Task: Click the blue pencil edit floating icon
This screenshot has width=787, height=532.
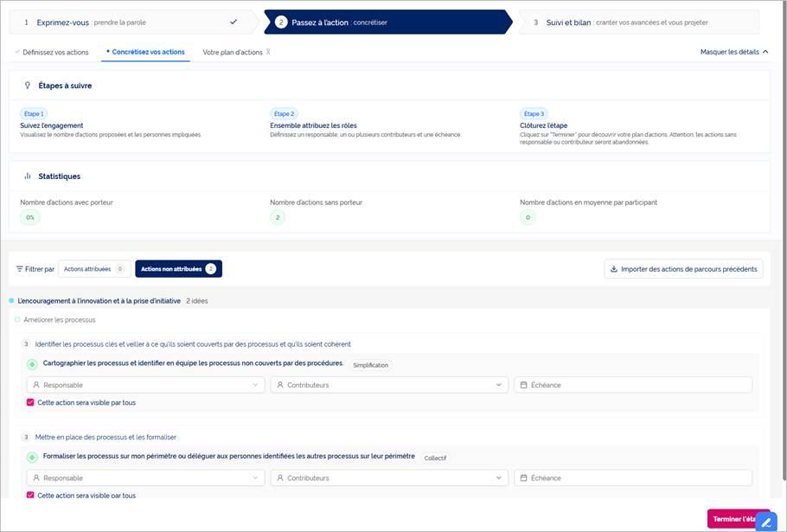Action: coord(766,522)
